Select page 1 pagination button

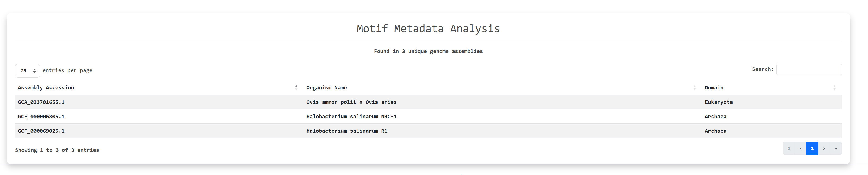pyautogui.click(x=812, y=148)
